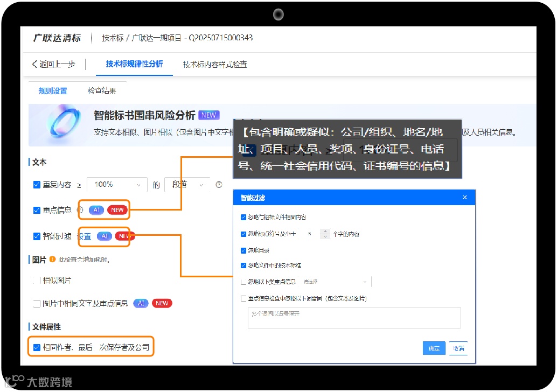This screenshot has height=392, width=557.
Task: Click NEW badge next to 智能标书围串风险分析
Action: pyautogui.click(x=209, y=115)
